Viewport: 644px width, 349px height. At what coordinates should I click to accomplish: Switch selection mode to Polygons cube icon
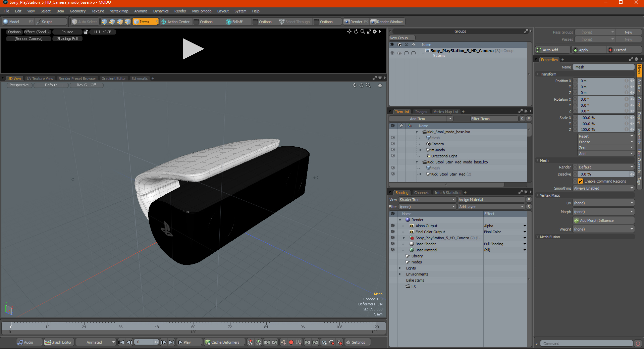tap(120, 22)
